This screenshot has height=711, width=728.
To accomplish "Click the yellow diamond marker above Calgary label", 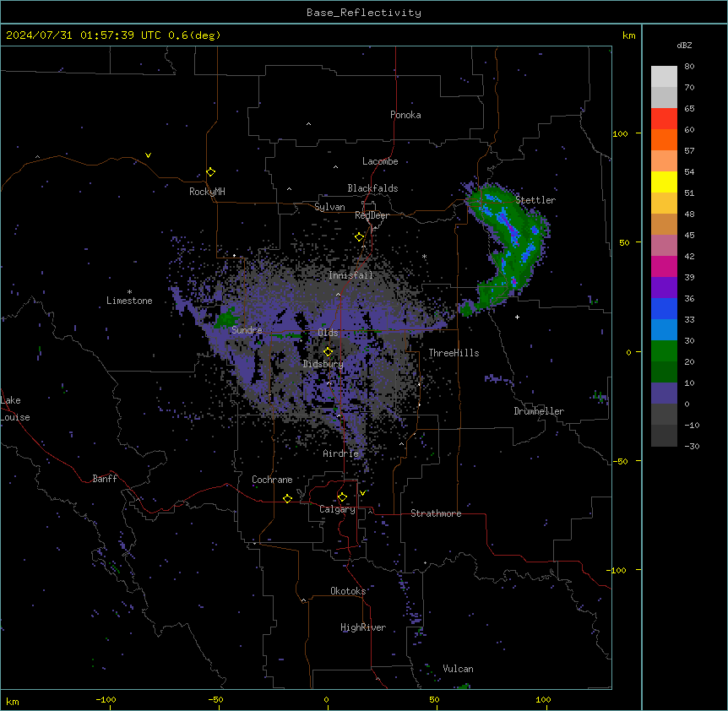I will tap(342, 497).
